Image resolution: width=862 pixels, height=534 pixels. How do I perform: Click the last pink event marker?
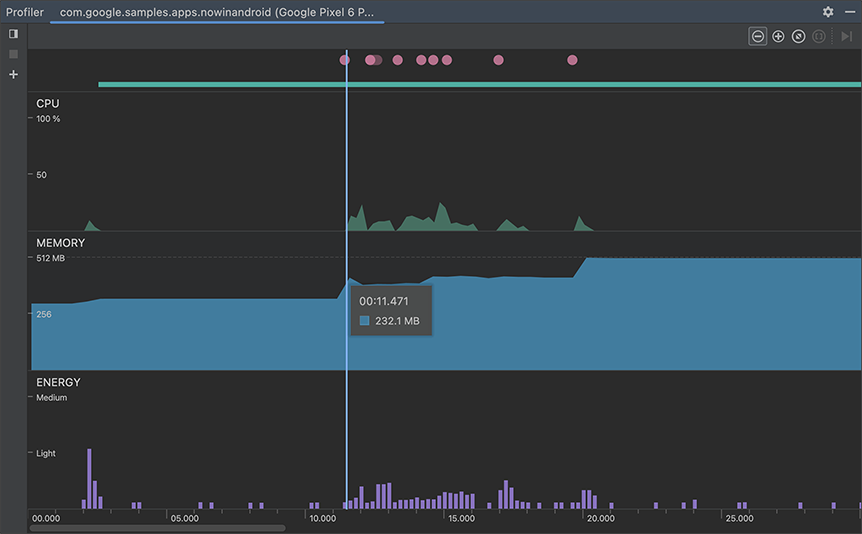pyautogui.click(x=572, y=60)
